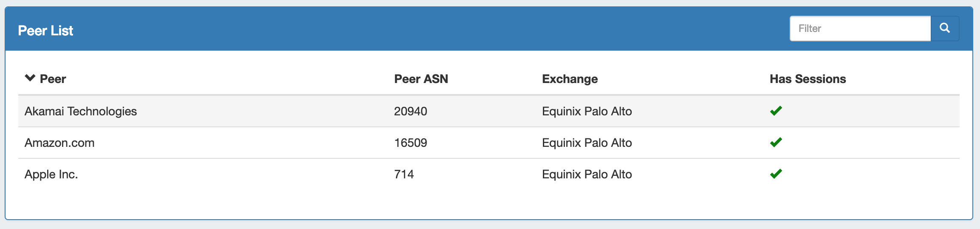Sort by Peer column header
This screenshot has width=980, height=229.
pyautogui.click(x=53, y=79)
